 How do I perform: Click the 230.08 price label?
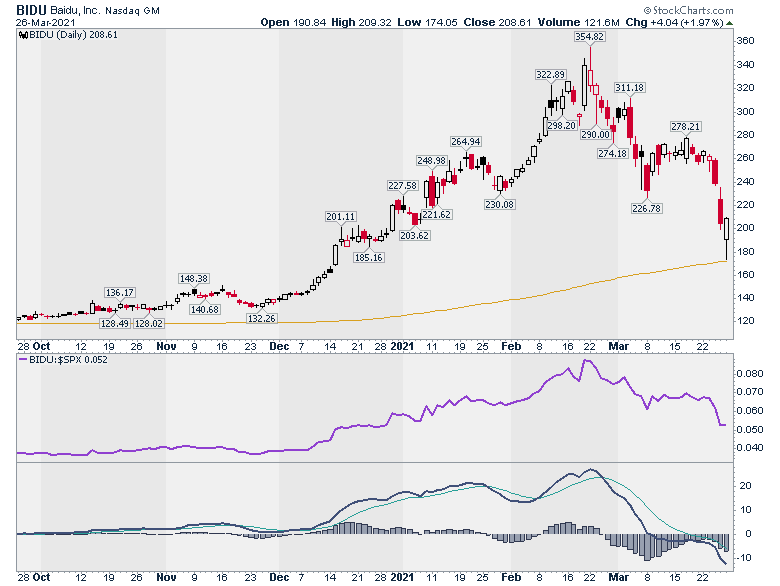coord(499,204)
